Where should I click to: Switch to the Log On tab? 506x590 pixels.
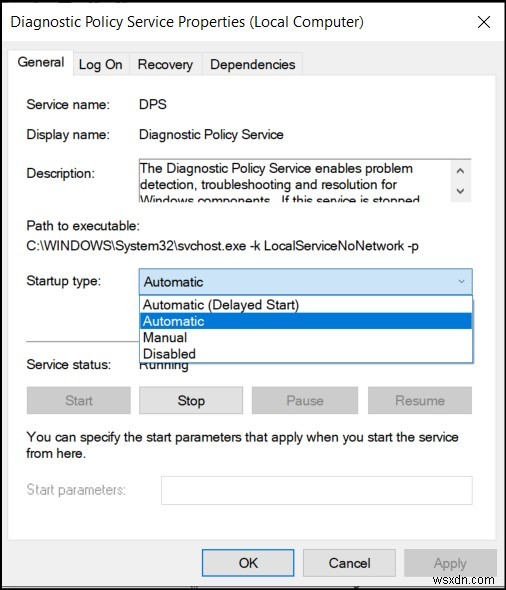(x=100, y=64)
